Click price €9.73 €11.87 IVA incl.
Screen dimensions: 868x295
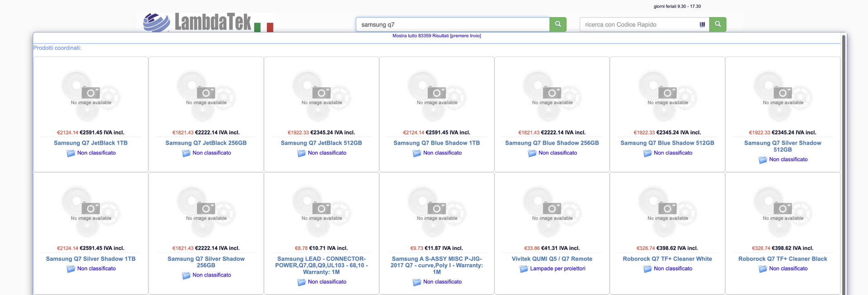(437, 248)
